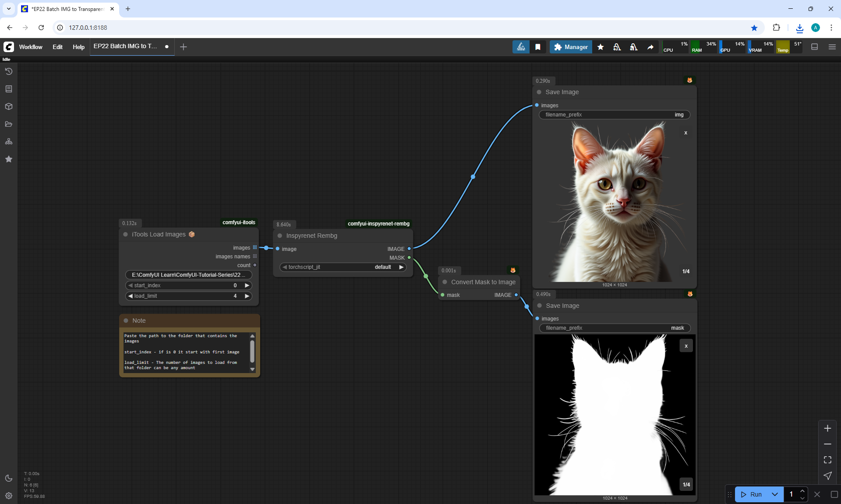Viewport: 841px width, 504px height.
Task: Open the model library cube icon
Action: (x=9, y=106)
